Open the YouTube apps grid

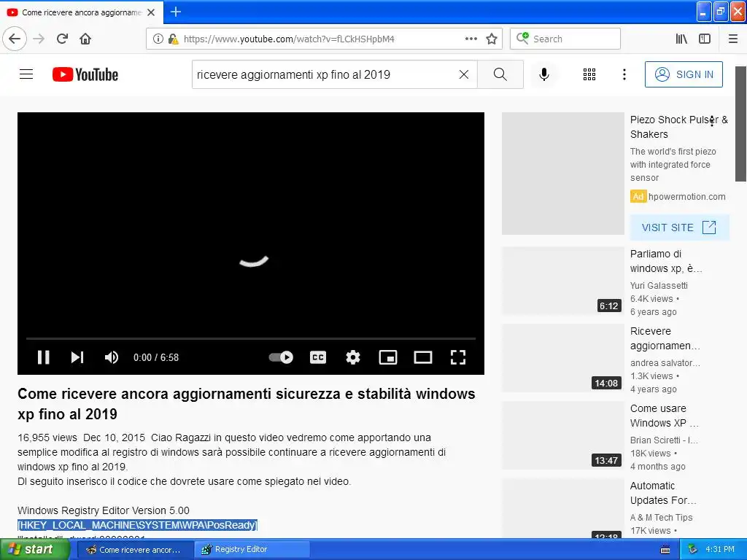[589, 74]
